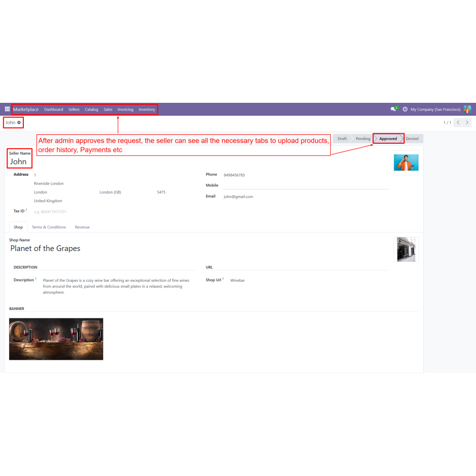
Task: Go to next record arrow
Action: click(467, 123)
